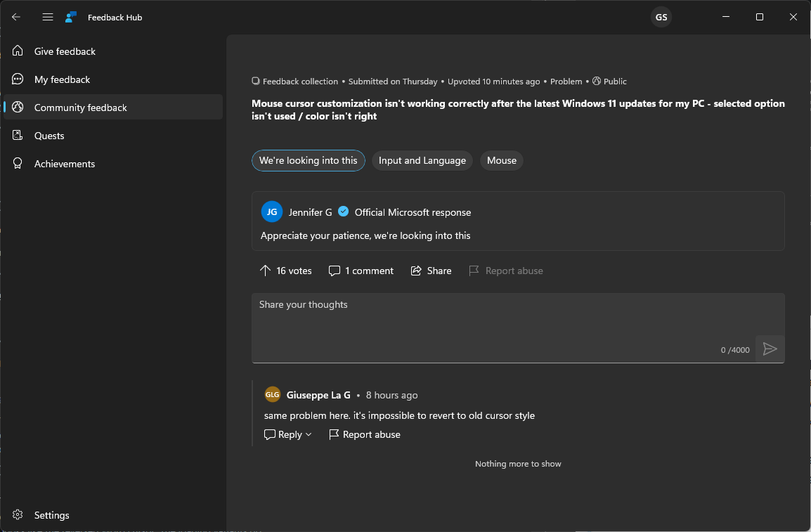
Task: Open the GS account avatar
Action: pyautogui.click(x=661, y=17)
